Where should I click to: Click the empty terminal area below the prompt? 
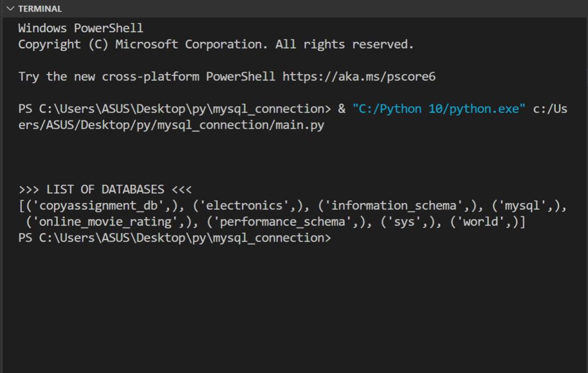293,304
